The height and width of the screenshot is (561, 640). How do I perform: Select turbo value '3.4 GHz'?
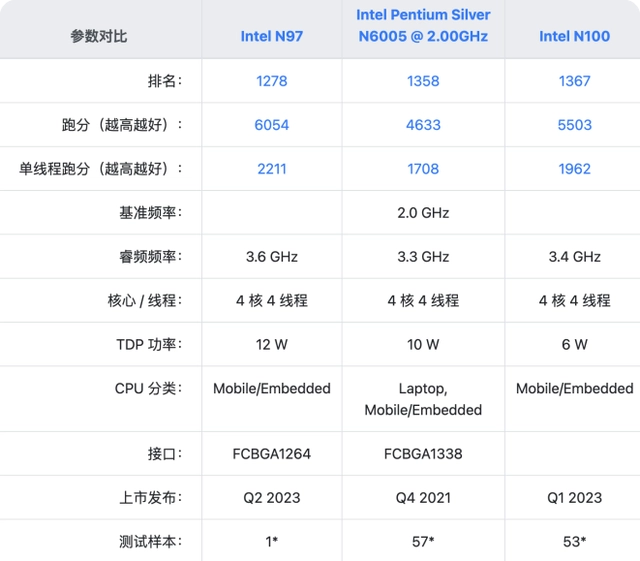point(574,257)
